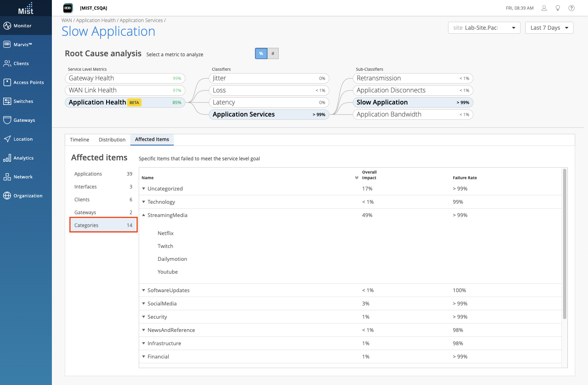This screenshot has width=588, height=385.
Task: Open the help question mark icon
Action: point(572,8)
